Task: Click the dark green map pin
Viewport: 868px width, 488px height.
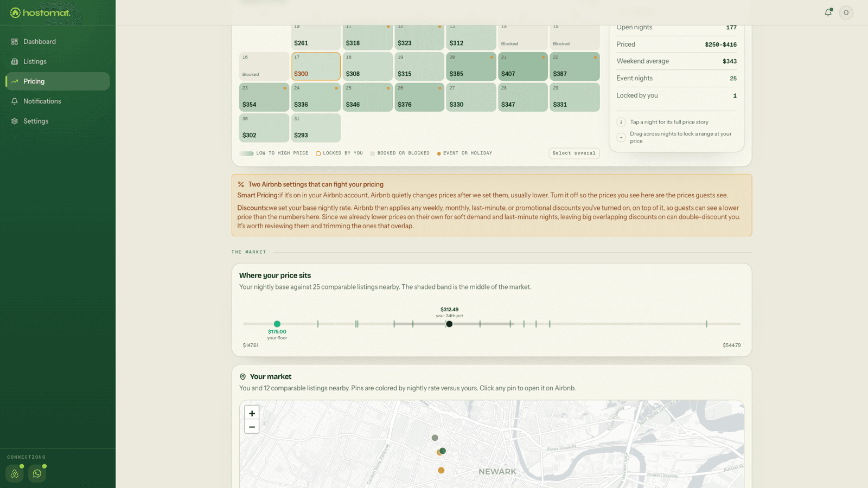Action: coord(443,451)
